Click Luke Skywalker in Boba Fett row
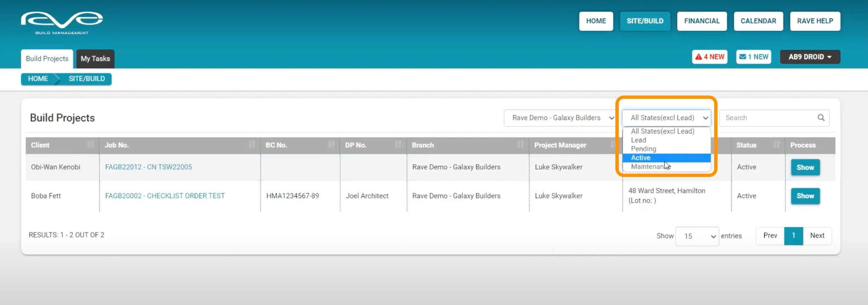Image resolution: width=868 pixels, height=305 pixels. point(559,196)
